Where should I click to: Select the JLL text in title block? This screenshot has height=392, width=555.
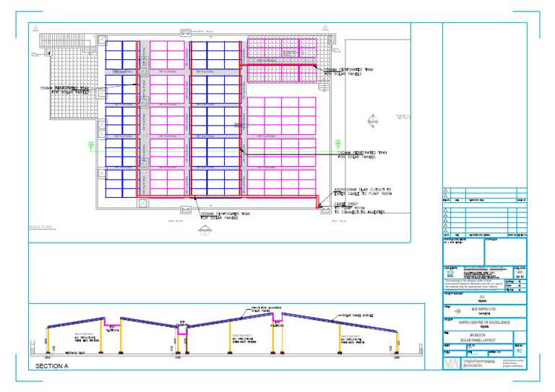(x=482, y=297)
